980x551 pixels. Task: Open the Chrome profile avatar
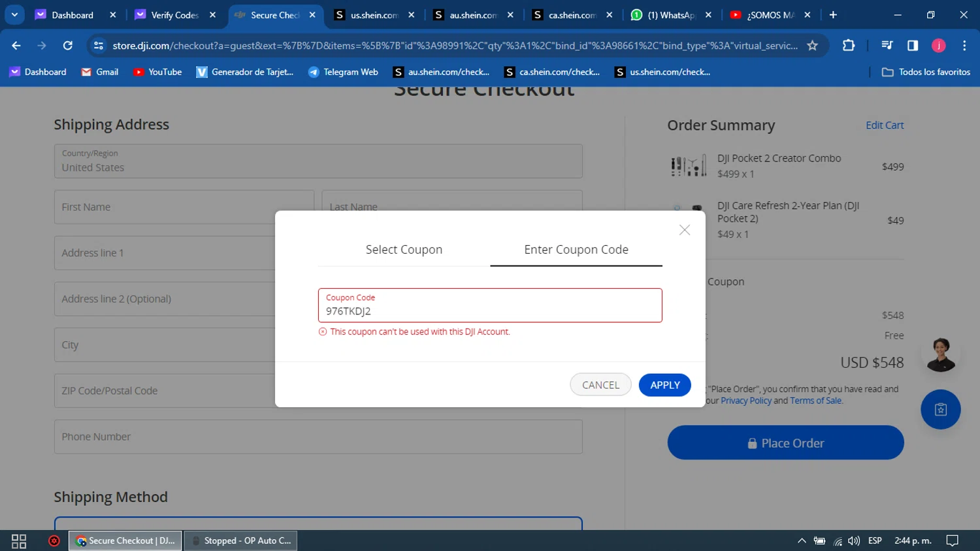[939, 45]
